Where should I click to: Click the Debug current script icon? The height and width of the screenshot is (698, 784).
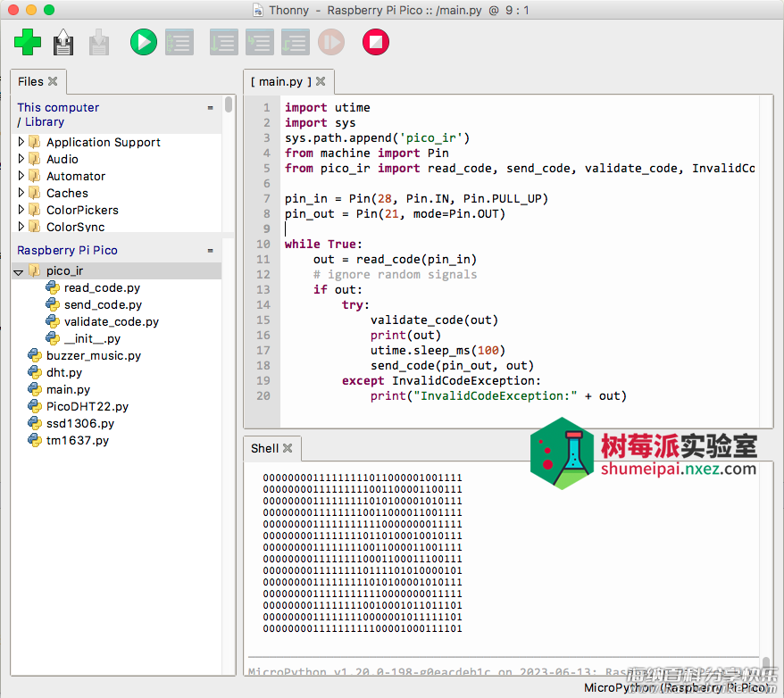pos(179,42)
